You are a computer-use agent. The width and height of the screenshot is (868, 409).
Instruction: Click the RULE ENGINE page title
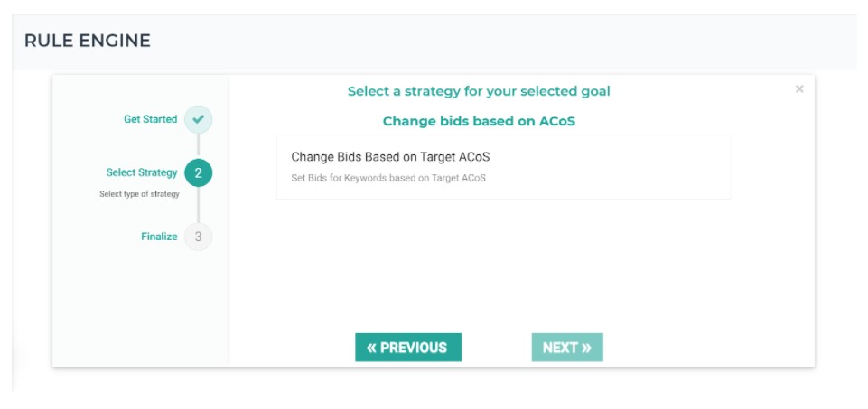click(88, 41)
